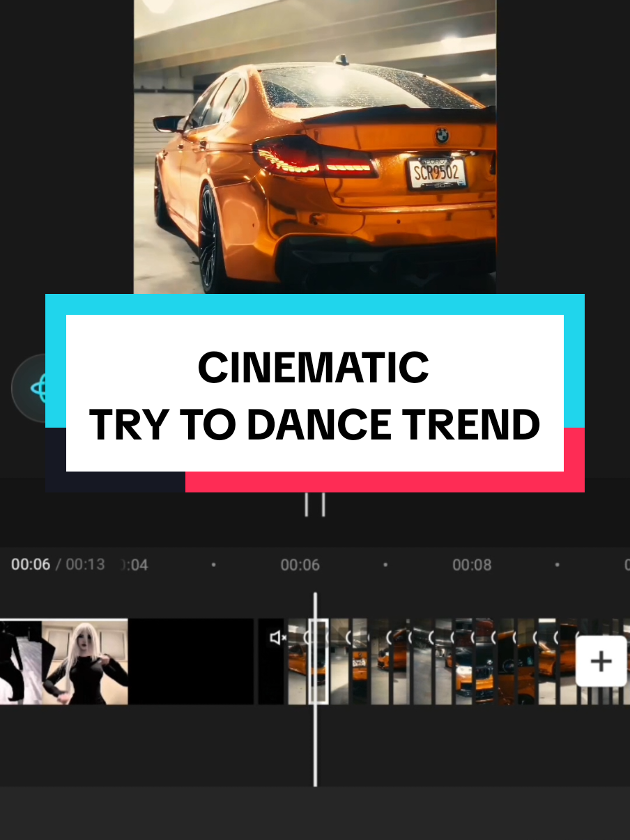Click the total duration 00:13 text

coord(85,564)
